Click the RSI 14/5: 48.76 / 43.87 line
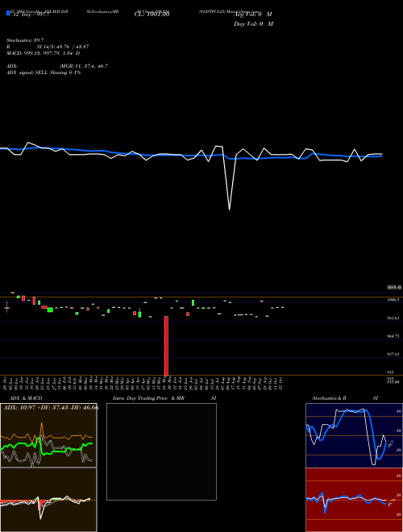Viewport: 403px width, 532px height. (x=48, y=47)
